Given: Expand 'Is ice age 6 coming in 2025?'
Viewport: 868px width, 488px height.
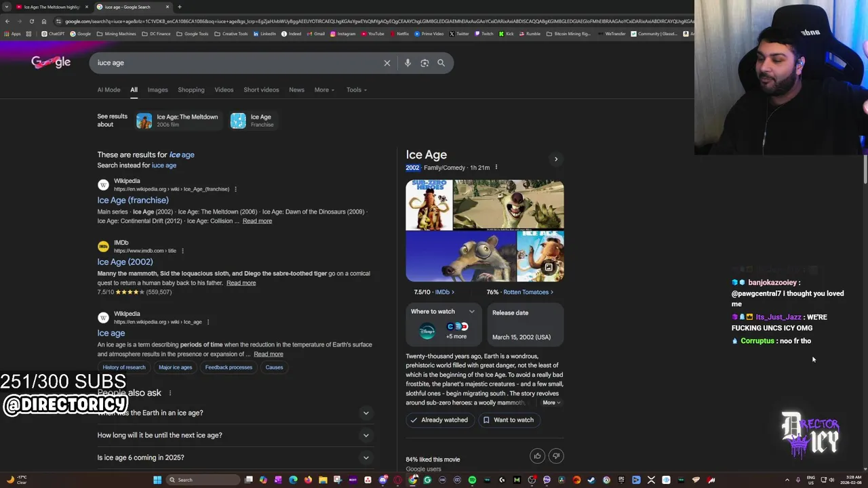Looking at the screenshot, I should tap(235, 457).
